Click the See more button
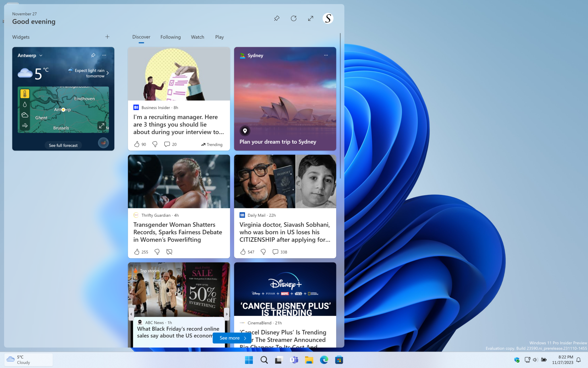 point(231,338)
